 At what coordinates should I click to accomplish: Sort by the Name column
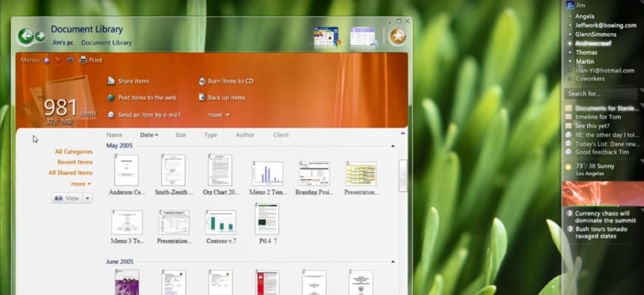[x=114, y=135]
